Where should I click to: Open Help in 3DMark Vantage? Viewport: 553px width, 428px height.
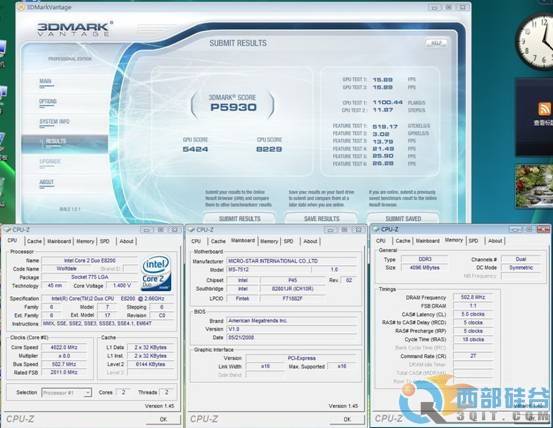pyautogui.click(x=436, y=43)
